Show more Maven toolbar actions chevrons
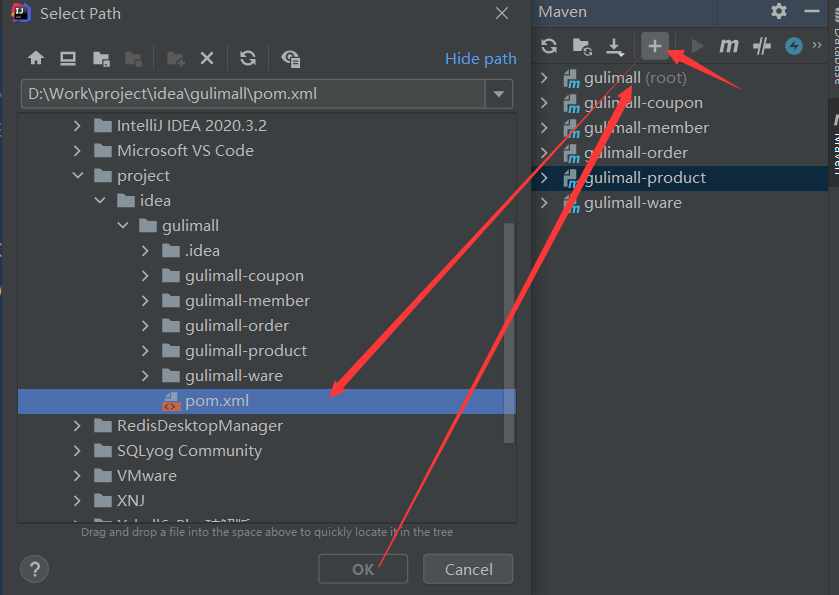This screenshot has width=839, height=595. click(x=817, y=45)
